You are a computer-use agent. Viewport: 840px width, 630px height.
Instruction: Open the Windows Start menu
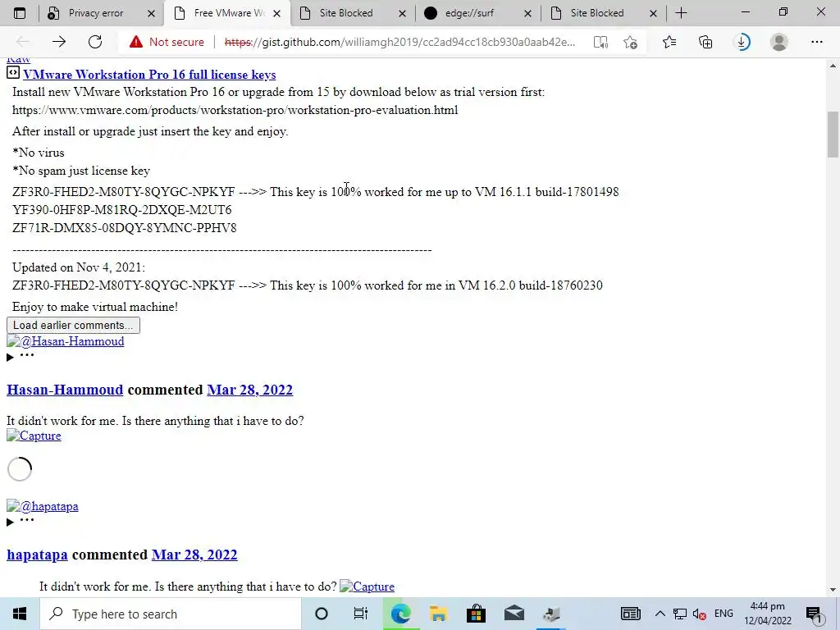tap(20, 614)
